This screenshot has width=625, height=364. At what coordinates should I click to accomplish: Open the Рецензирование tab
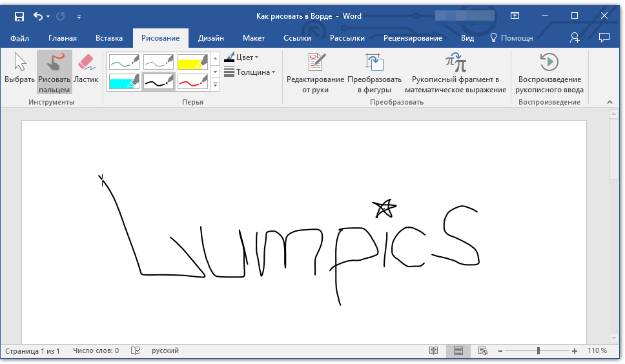413,38
